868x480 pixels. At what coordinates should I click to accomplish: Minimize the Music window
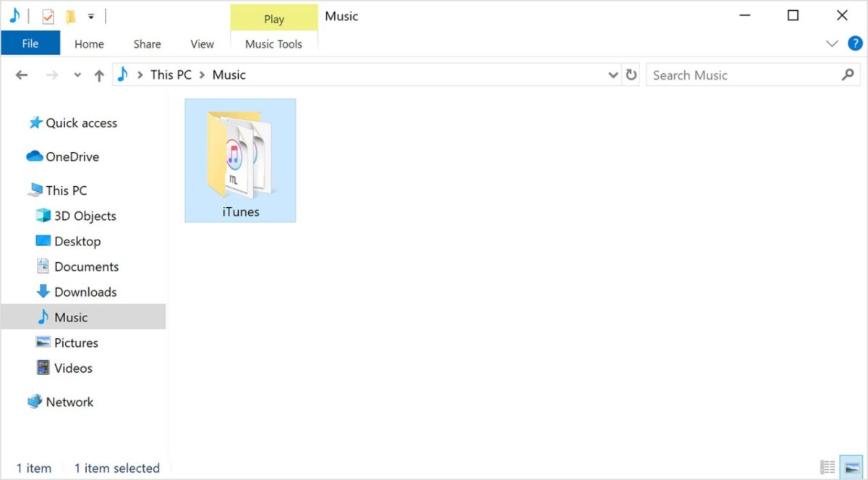744,15
